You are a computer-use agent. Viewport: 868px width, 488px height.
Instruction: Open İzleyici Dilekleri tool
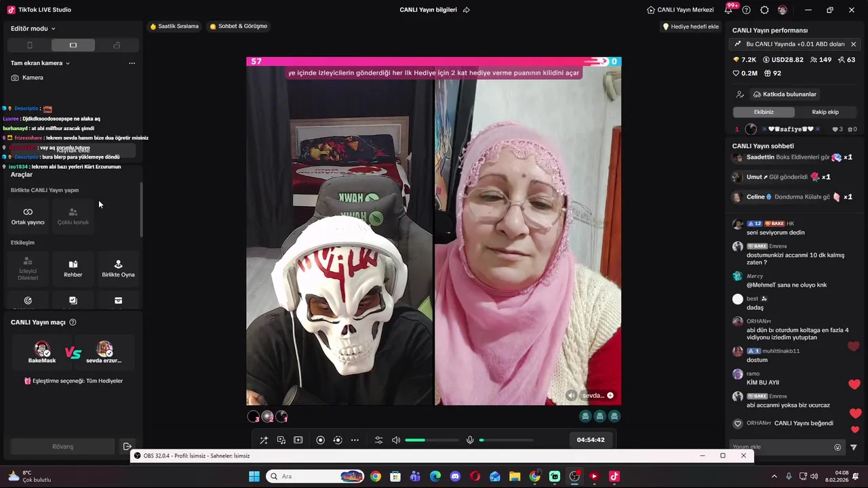(28, 268)
